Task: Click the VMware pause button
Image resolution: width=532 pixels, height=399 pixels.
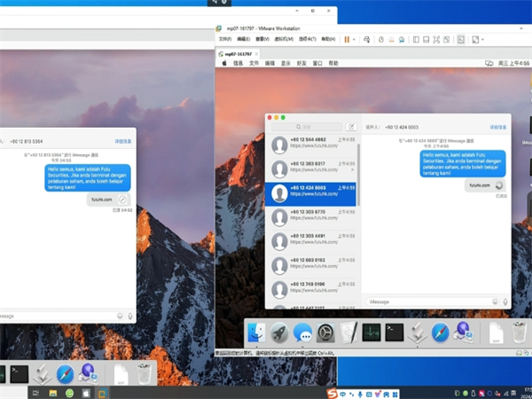Action: (347, 40)
